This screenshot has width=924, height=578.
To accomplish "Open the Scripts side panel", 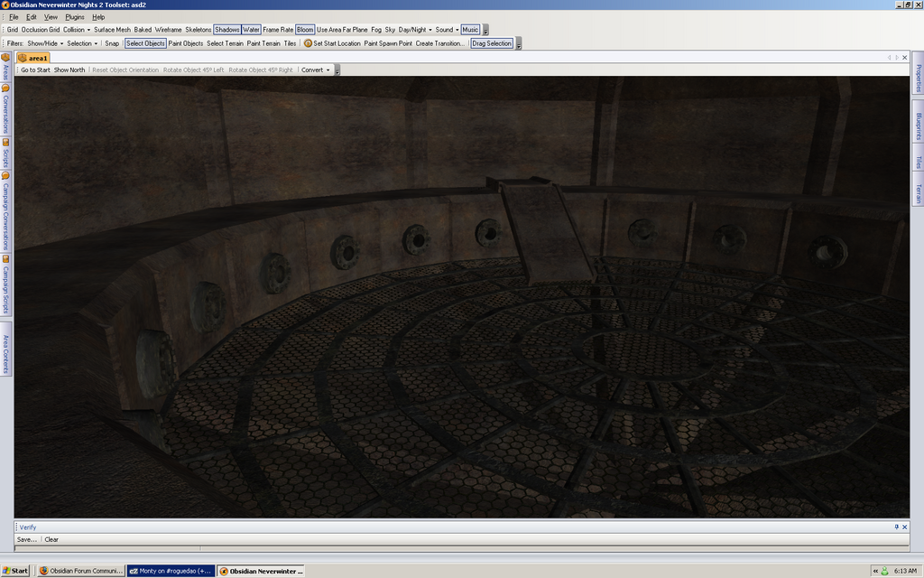I will (x=5, y=155).
